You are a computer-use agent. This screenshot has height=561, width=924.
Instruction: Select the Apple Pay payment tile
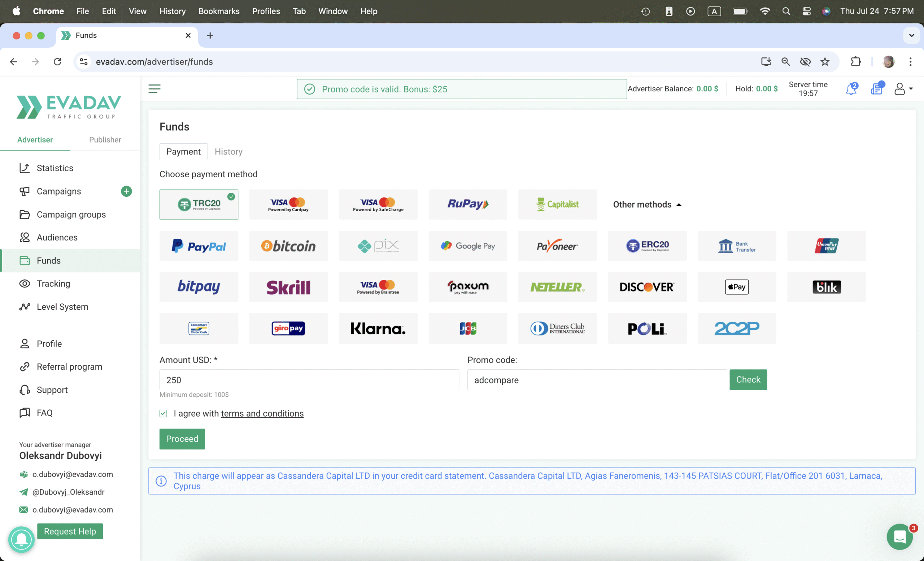pos(737,287)
